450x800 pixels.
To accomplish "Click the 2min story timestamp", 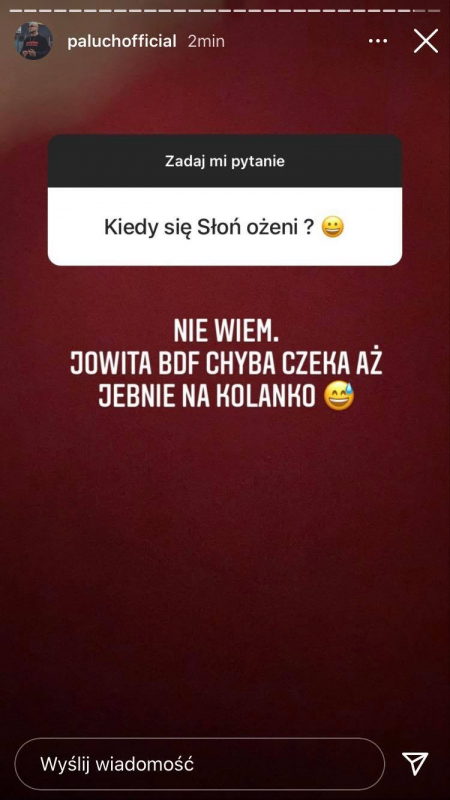I will coord(206,41).
